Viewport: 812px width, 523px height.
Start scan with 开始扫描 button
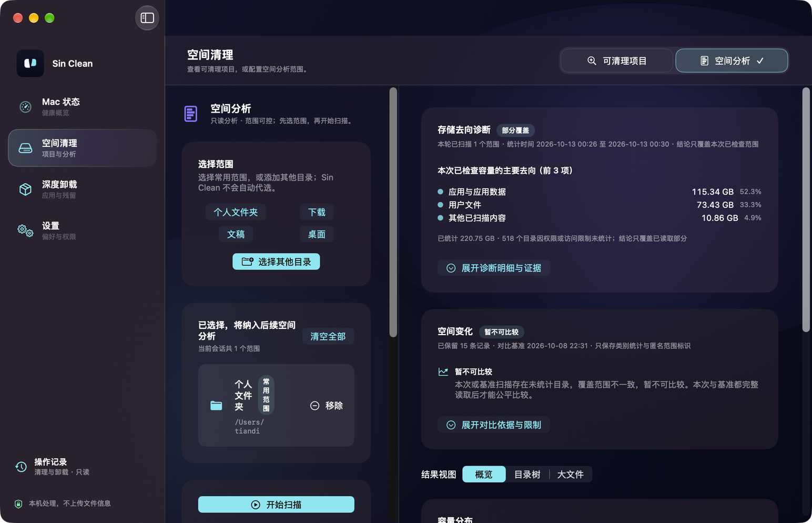(276, 505)
